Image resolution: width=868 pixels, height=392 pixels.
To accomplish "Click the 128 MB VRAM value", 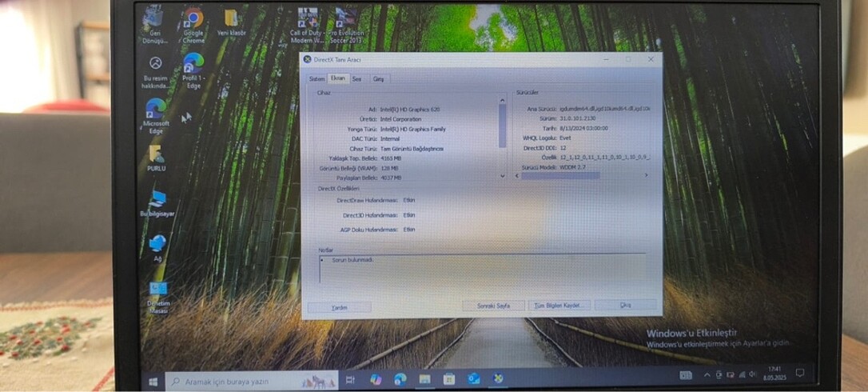I will click(389, 168).
